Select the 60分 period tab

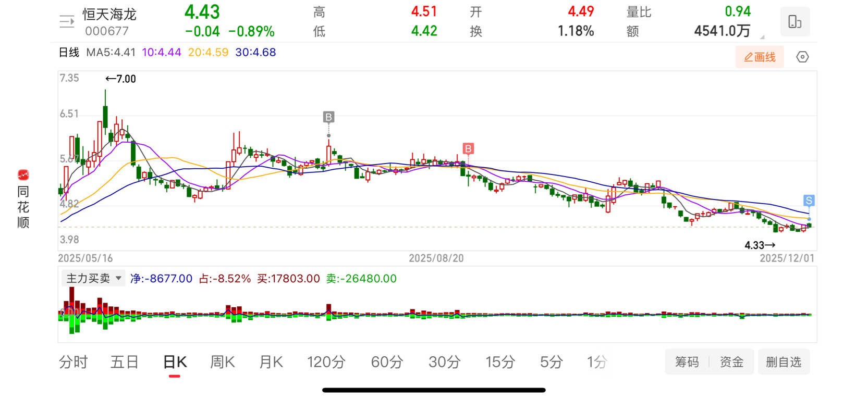tap(387, 362)
